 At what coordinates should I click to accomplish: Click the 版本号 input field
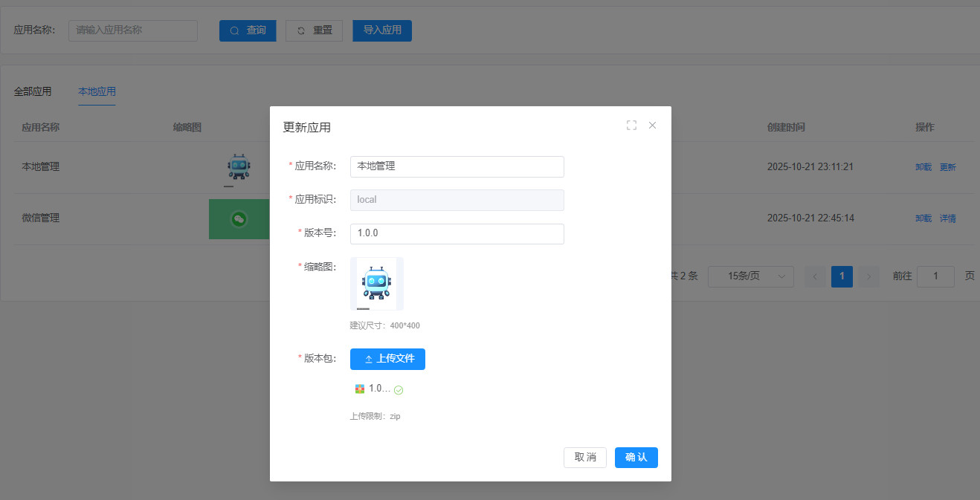pos(457,233)
